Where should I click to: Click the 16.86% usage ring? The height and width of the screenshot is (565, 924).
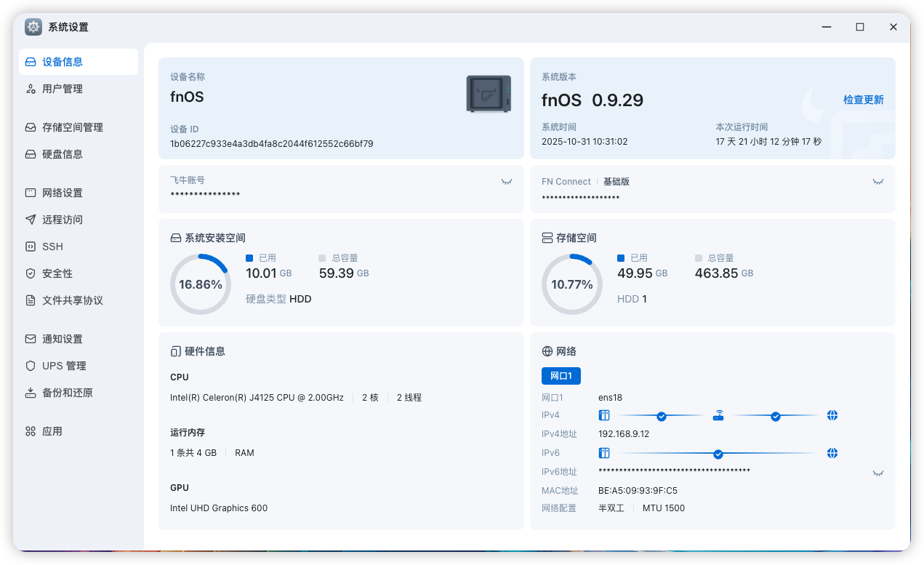click(201, 284)
